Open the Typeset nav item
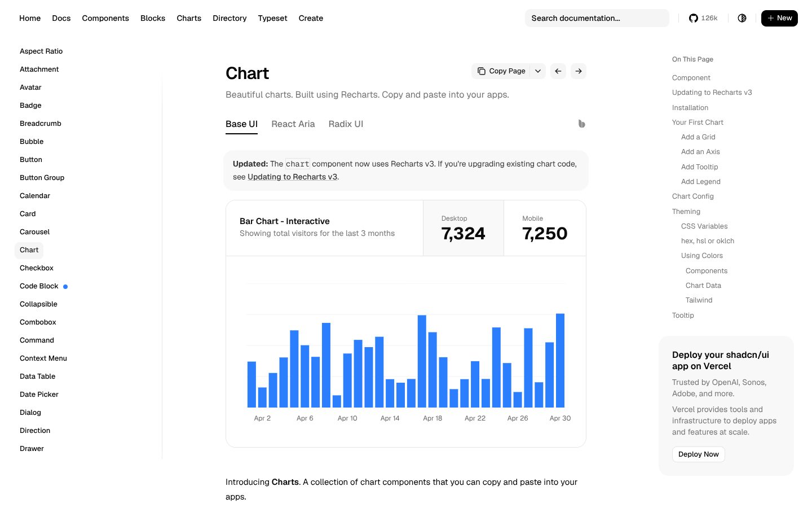 pos(272,18)
